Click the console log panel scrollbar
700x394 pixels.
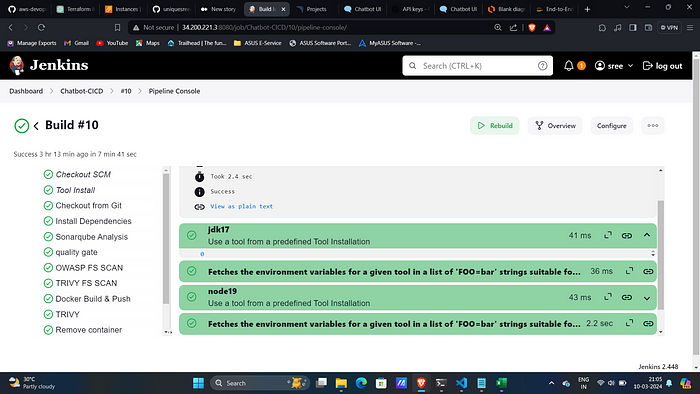click(x=661, y=254)
